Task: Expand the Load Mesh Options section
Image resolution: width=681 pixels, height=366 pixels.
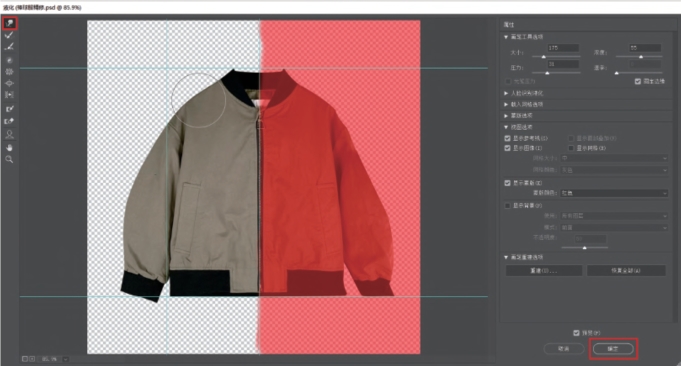Action: pos(506,104)
